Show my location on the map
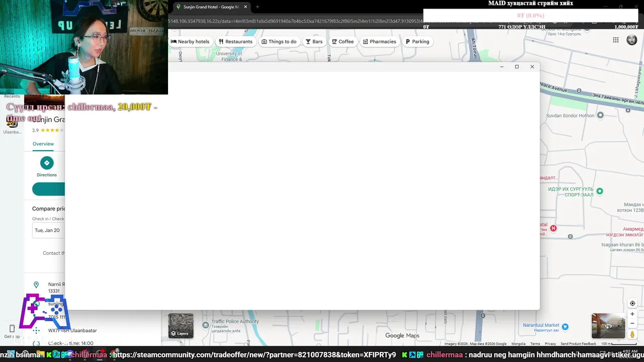 coord(632,303)
